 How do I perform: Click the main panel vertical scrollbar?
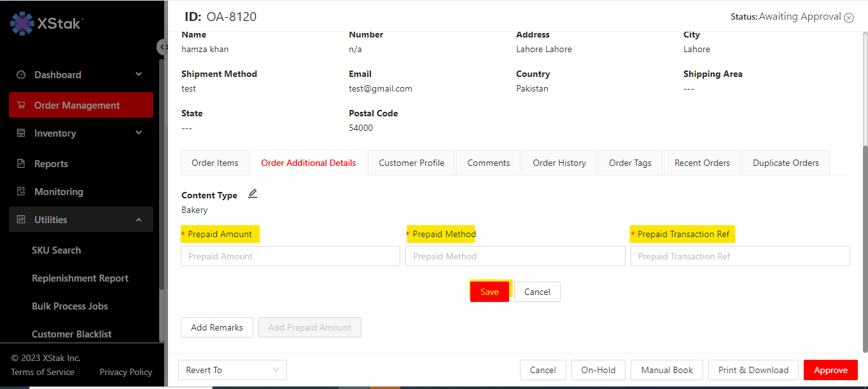(864, 248)
